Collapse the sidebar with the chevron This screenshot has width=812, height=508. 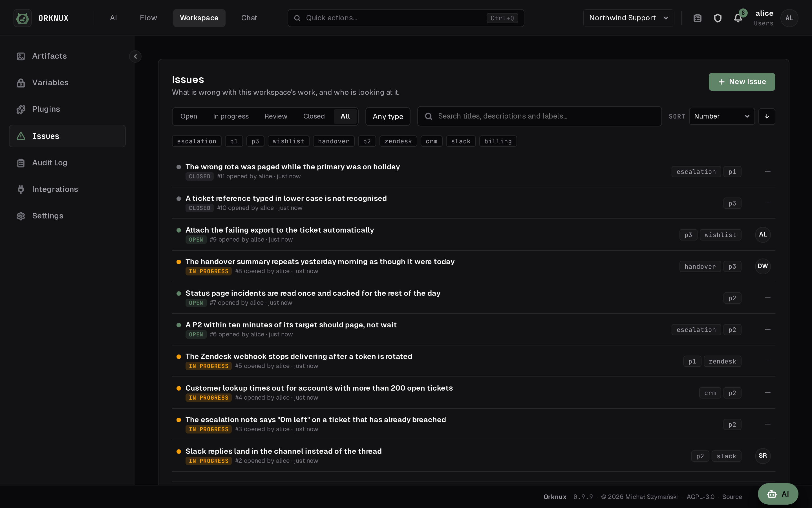point(135,56)
